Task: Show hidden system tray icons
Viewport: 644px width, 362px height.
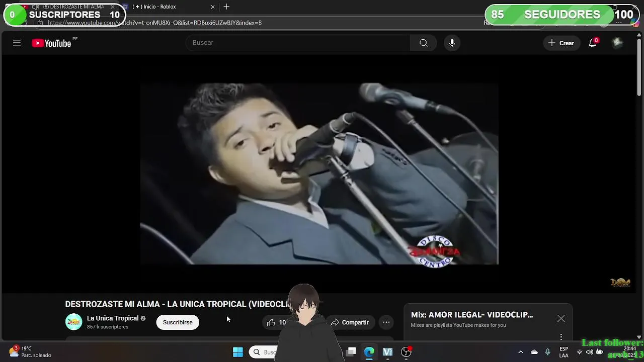Action: click(521, 352)
